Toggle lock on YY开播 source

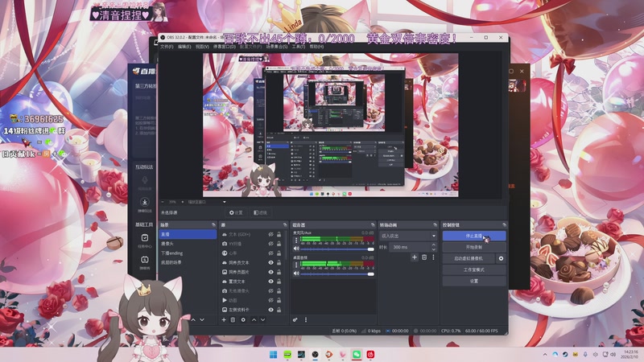279,244
